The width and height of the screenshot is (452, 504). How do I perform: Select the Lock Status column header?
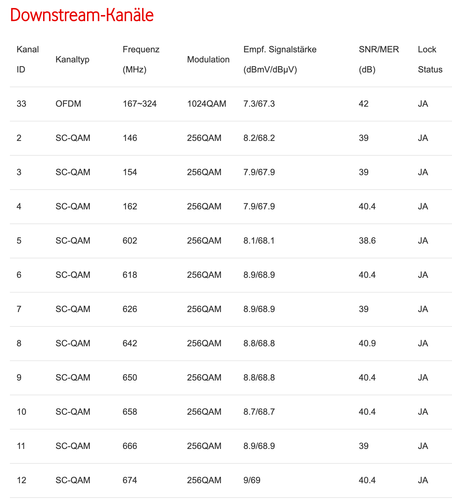pyautogui.click(x=430, y=59)
